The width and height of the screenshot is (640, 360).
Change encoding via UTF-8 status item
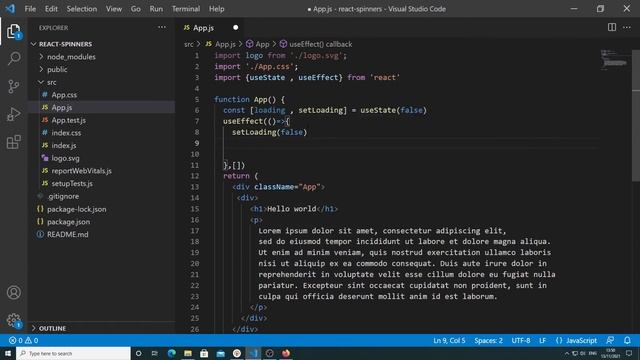coord(521,340)
